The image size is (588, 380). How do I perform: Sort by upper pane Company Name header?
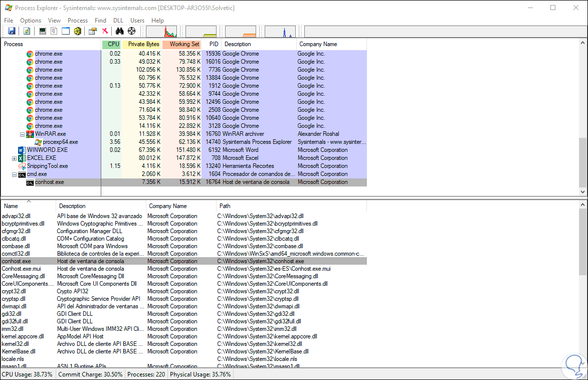[331, 44]
